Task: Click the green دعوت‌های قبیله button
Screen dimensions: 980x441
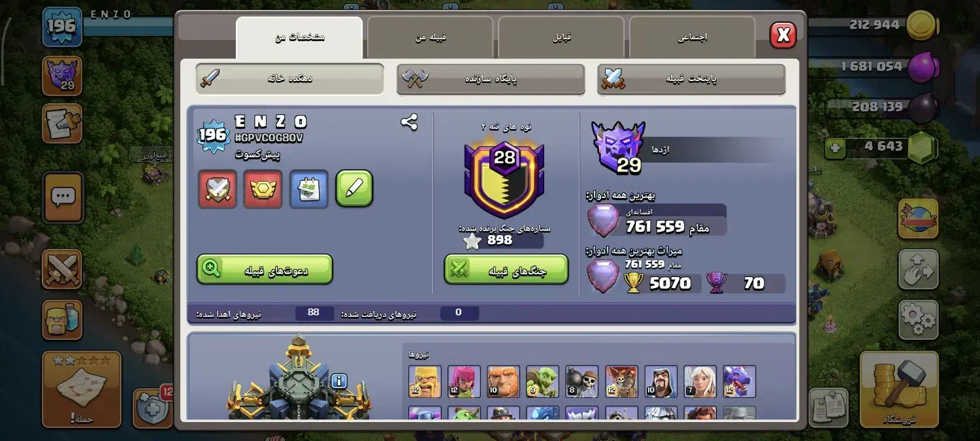Action: click(265, 269)
